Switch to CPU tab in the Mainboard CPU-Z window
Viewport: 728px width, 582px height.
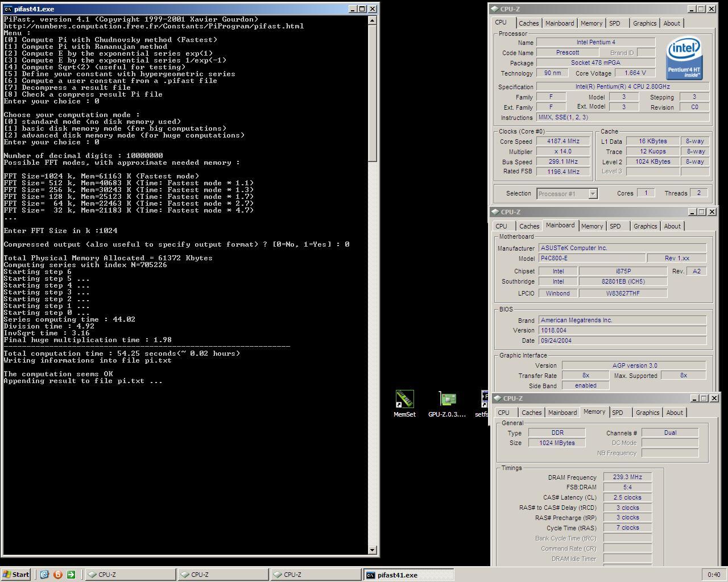pyautogui.click(x=501, y=226)
